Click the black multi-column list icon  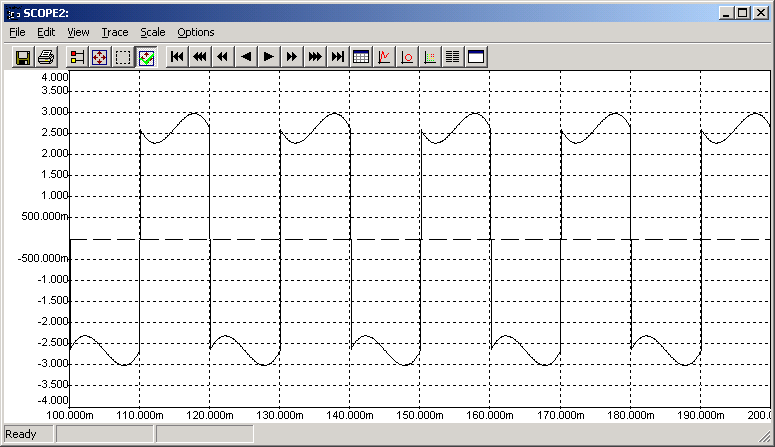click(x=453, y=57)
